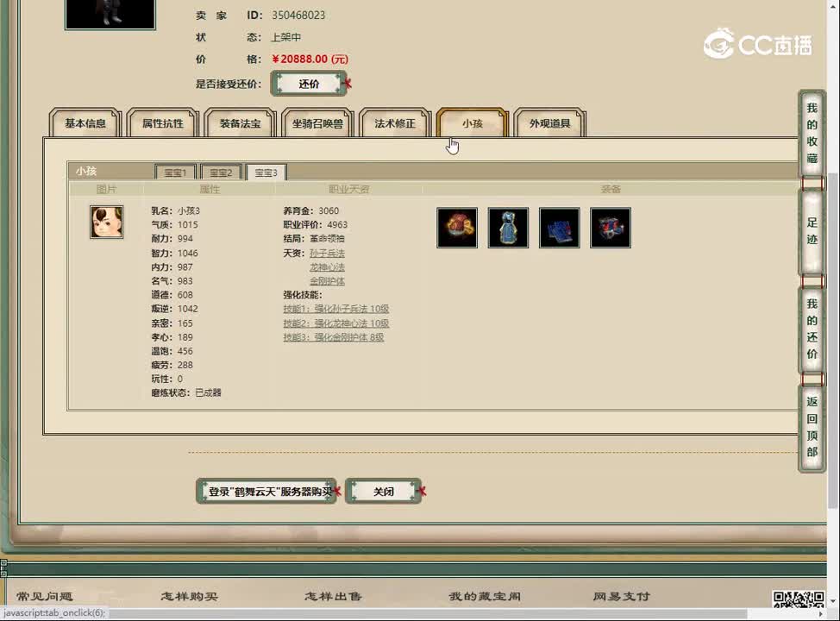Open the 装备法宝 tab
Viewport: 840px width, 621px height.
click(x=239, y=123)
